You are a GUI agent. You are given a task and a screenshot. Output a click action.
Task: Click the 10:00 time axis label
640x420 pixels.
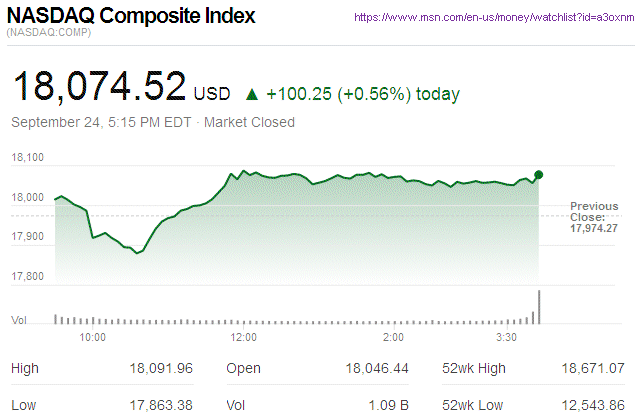tap(93, 338)
